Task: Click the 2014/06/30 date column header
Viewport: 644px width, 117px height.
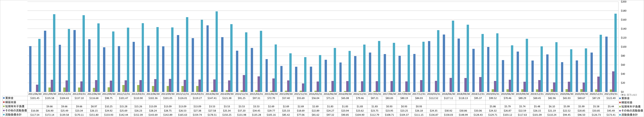Action: pos(212,94)
